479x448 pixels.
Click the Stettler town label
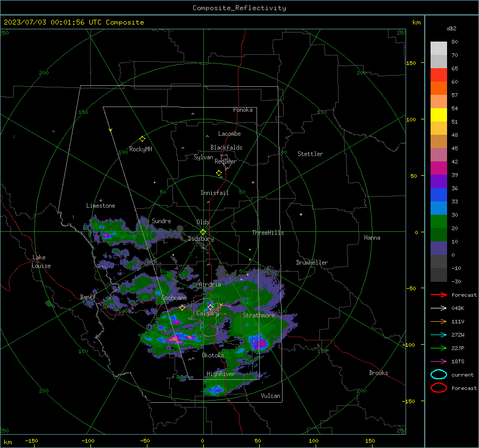point(310,154)
